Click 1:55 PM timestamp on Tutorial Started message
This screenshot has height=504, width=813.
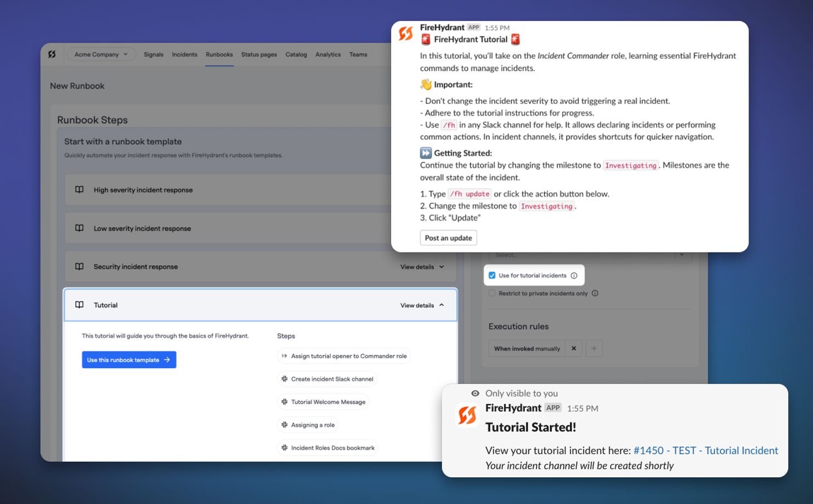[x=583, y=408]
